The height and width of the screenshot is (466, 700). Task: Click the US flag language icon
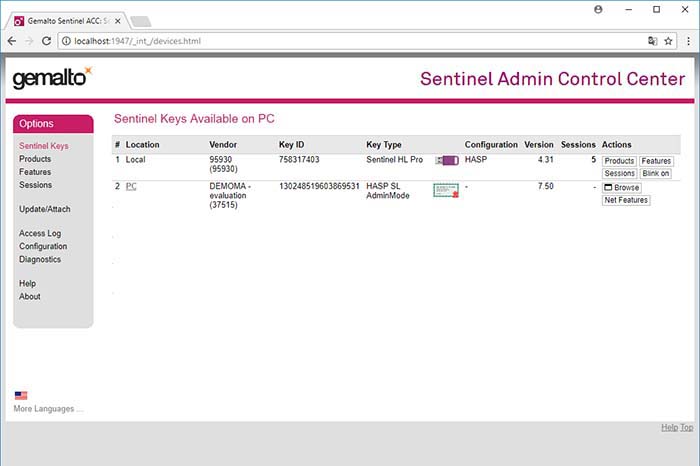click(21, 395)
